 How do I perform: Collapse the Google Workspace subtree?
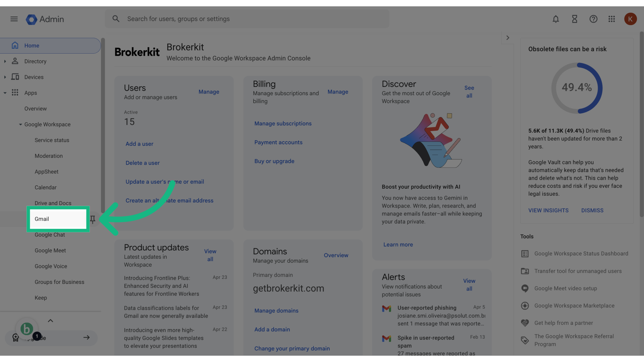[20, 124]
